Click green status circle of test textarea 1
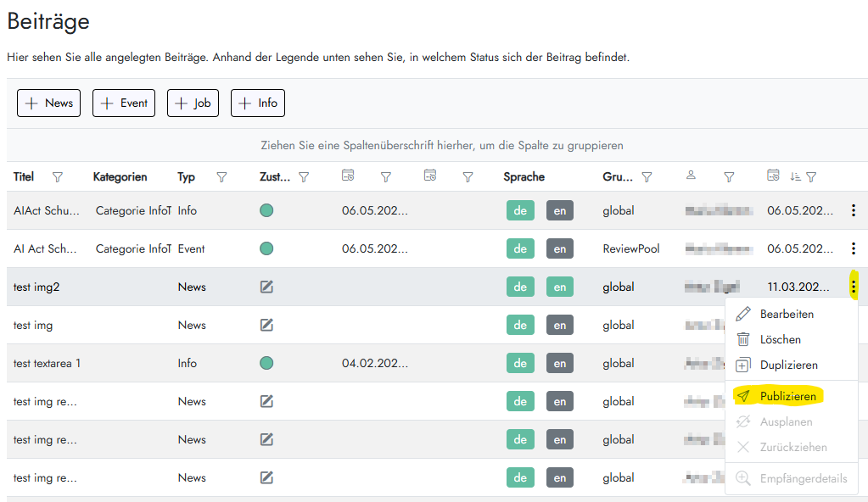868x502 pixels. tap(266, 363)
